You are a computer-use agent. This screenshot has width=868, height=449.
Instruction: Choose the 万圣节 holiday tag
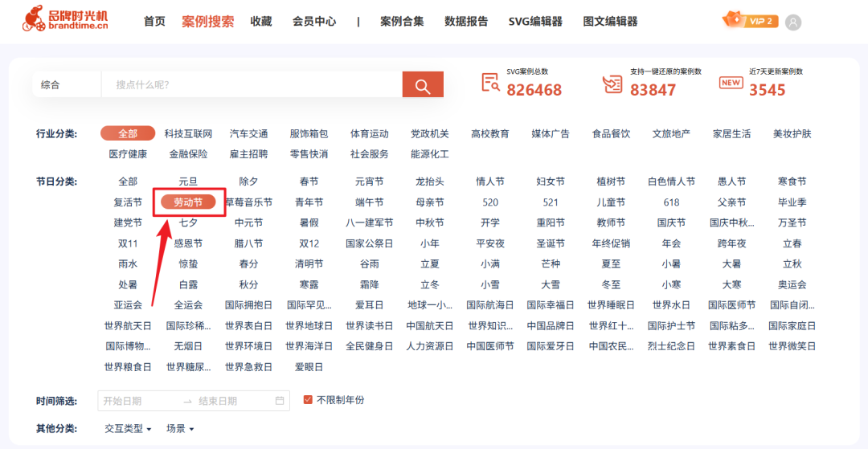coord(792,222)
